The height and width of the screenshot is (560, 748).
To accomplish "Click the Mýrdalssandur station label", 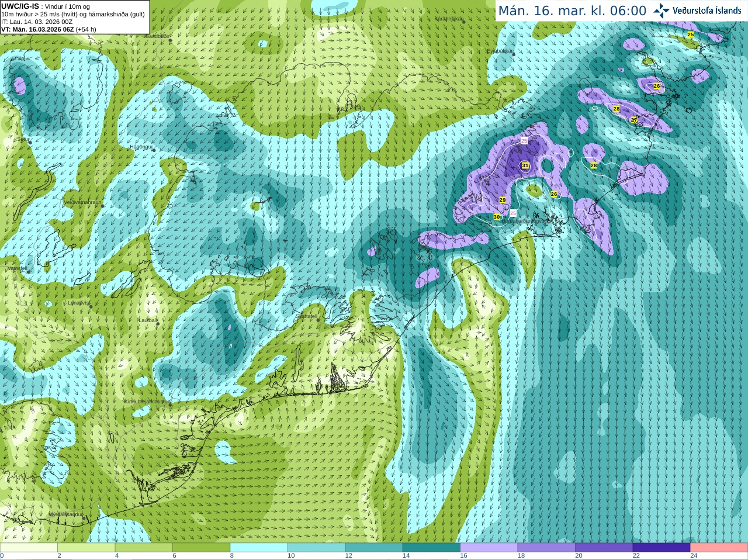I will coord(66,514).
